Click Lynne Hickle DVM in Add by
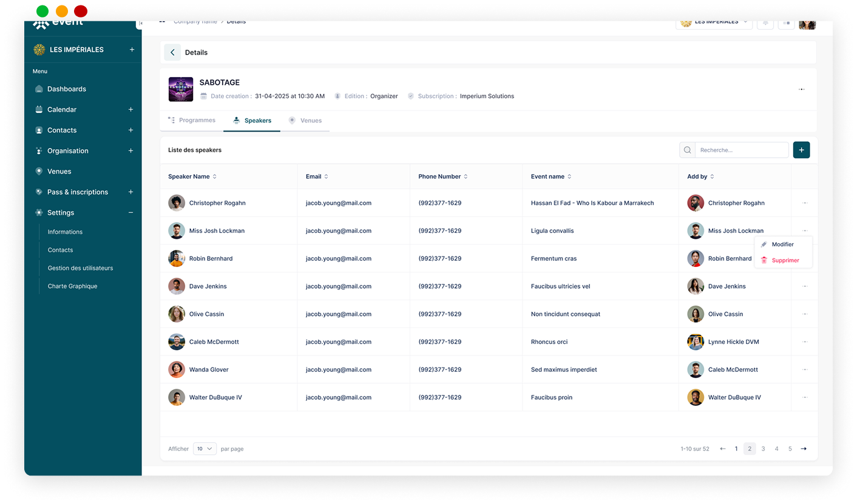This screenshot has width=857, height=504. 733,342
